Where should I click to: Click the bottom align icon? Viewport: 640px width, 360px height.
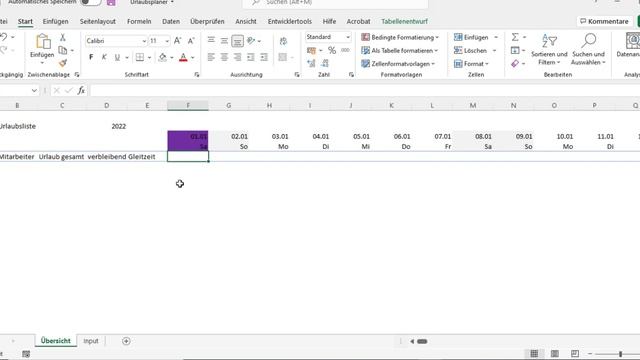237,41
